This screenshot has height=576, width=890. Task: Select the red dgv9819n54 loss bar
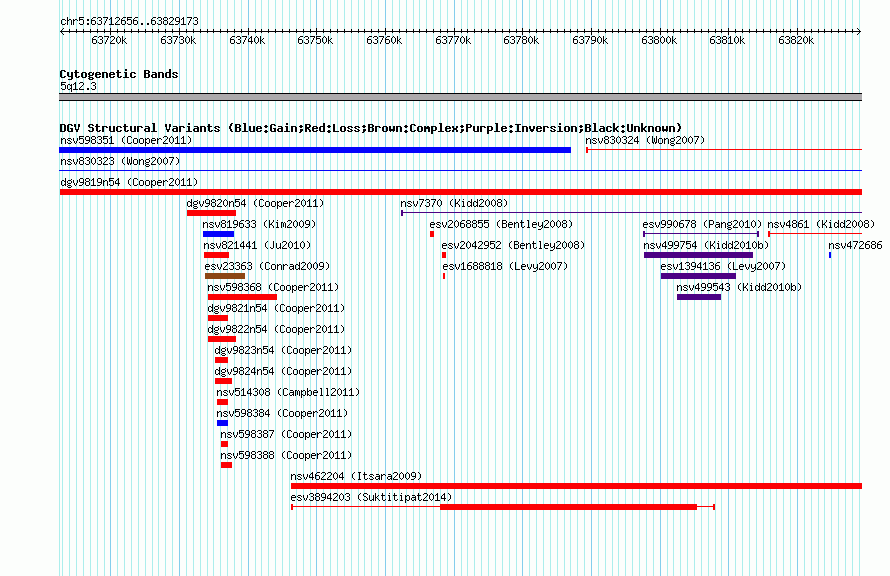461,192
